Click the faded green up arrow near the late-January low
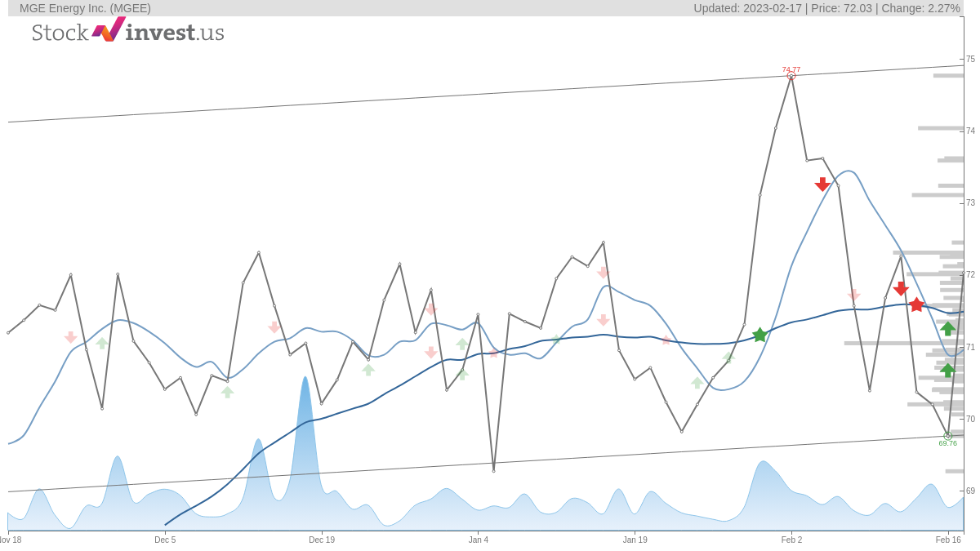The width and height of the screenshot is (980, 551). coord(697,382)
